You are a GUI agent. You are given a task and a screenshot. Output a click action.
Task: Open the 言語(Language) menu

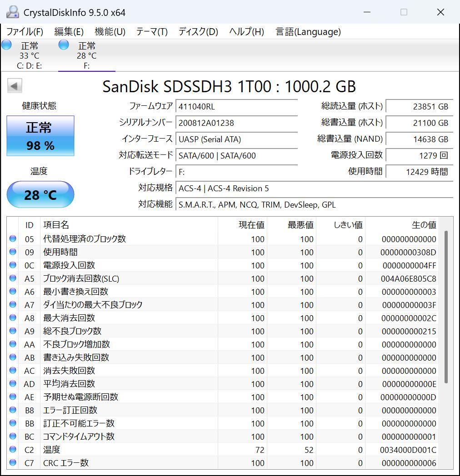[308, 32]
